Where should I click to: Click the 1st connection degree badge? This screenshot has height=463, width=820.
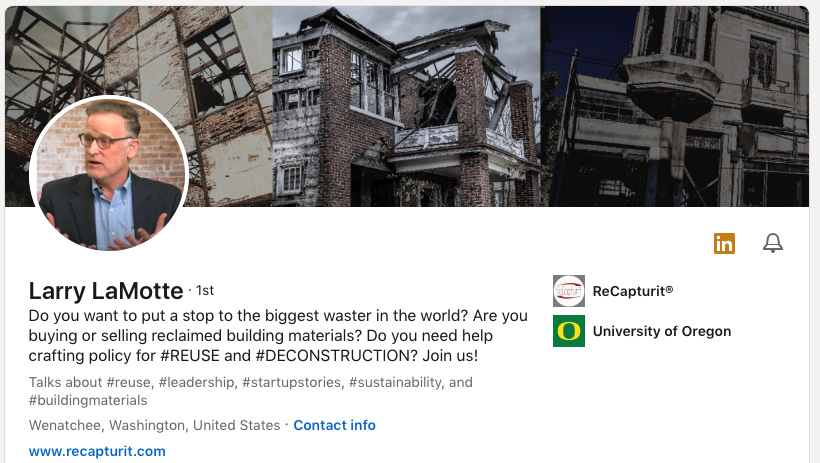pyautogui.click(x=204, y=291)
